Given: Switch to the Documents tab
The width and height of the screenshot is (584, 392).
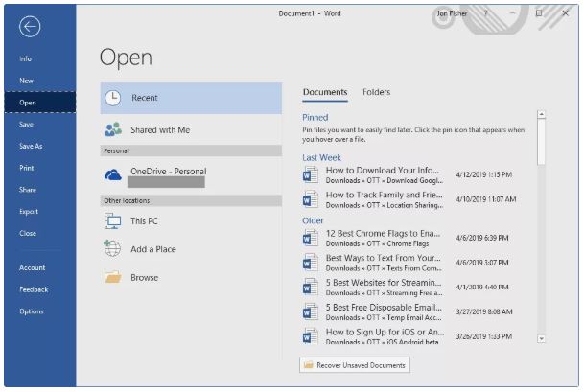Looking at the screenshot, I should point(325,92).
